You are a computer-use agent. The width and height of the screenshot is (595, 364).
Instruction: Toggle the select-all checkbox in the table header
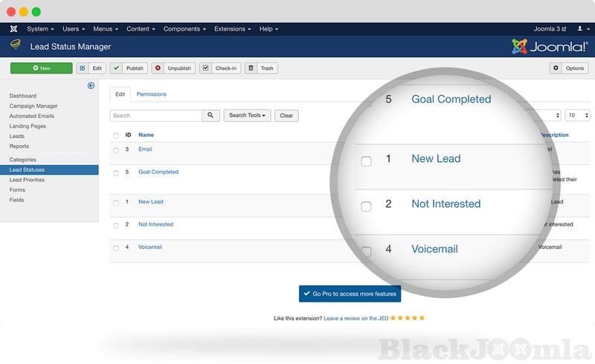tap(115, 135)
